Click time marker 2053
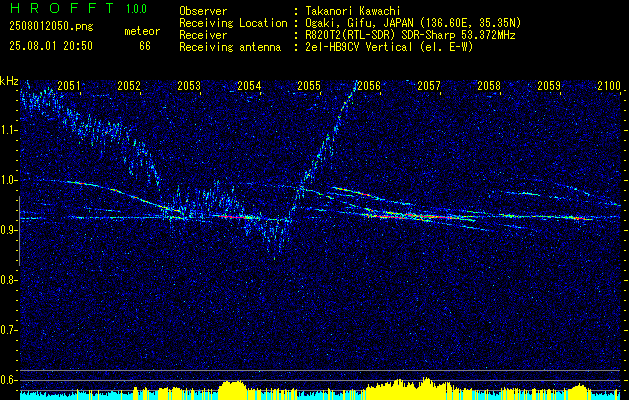Image resolution: width=629 pixels, height=400 pixels. [189, 86]
